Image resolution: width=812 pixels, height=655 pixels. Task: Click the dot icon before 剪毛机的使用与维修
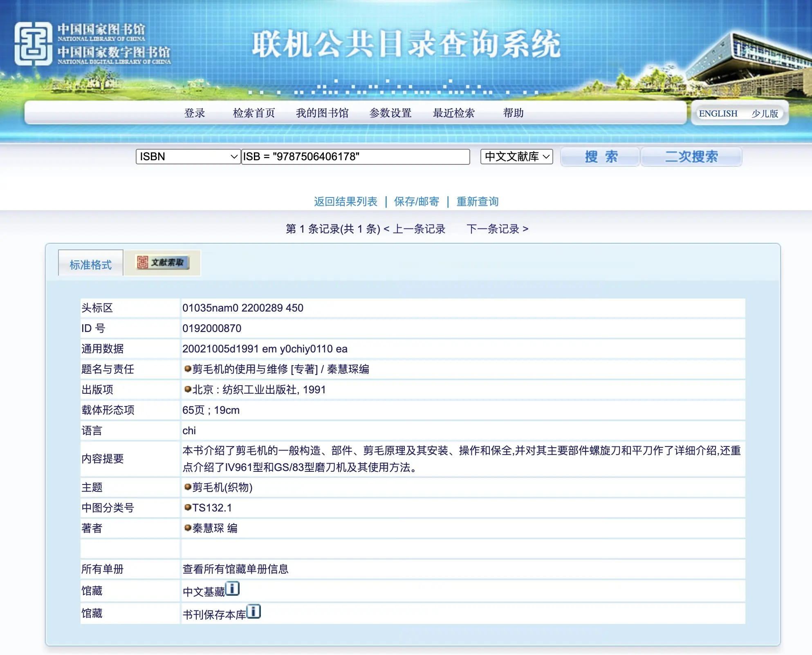point(187,369)
